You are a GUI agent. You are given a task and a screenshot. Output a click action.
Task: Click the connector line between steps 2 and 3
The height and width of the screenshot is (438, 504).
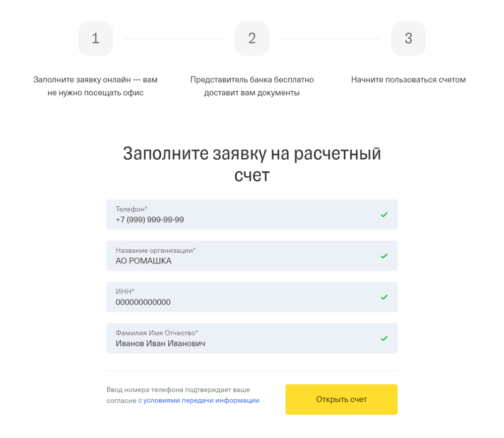pyautogui.click(x=330, y=39)
